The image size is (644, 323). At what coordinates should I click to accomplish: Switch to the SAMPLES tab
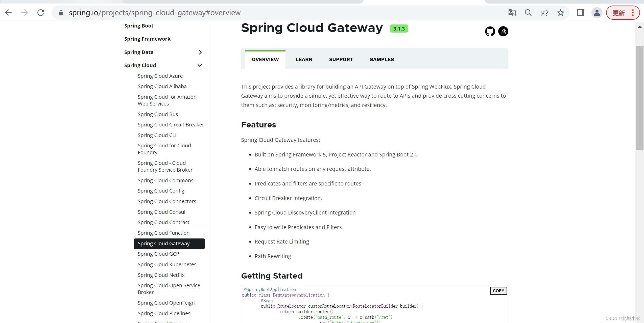pos(381,60)
